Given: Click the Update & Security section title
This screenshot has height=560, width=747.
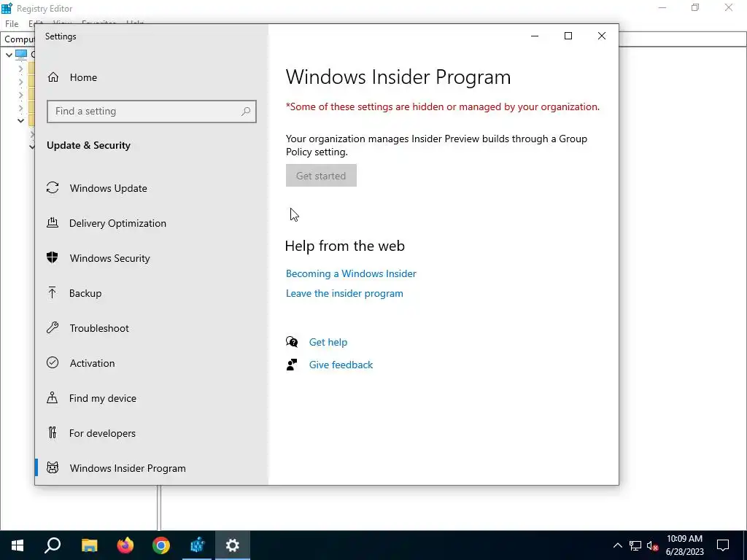Looking at the screenshot, I should (x=88, y=145).
